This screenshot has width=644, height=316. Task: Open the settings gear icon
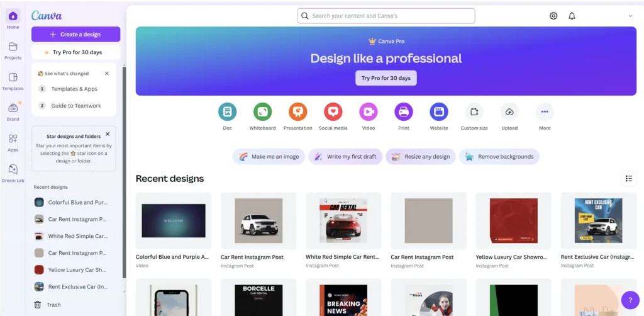pyautogui.click(x=553, y=16)
